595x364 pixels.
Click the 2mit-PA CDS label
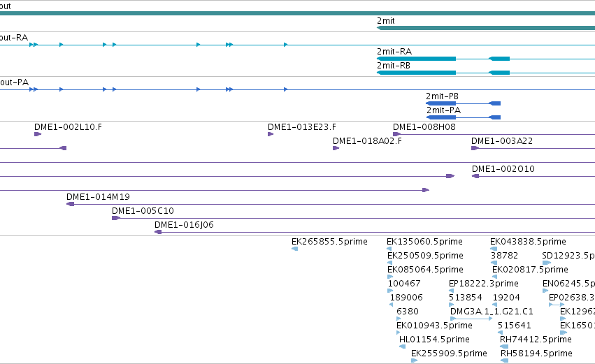click(443, 110)
